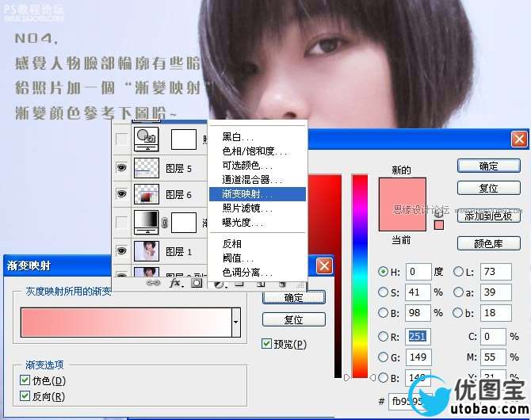Select the L radio button

458,271
